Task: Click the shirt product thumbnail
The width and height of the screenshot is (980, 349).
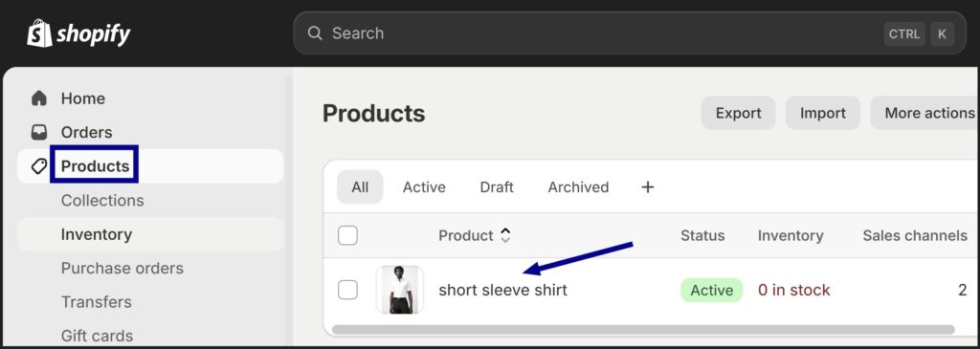Action: tap(400, 290)
